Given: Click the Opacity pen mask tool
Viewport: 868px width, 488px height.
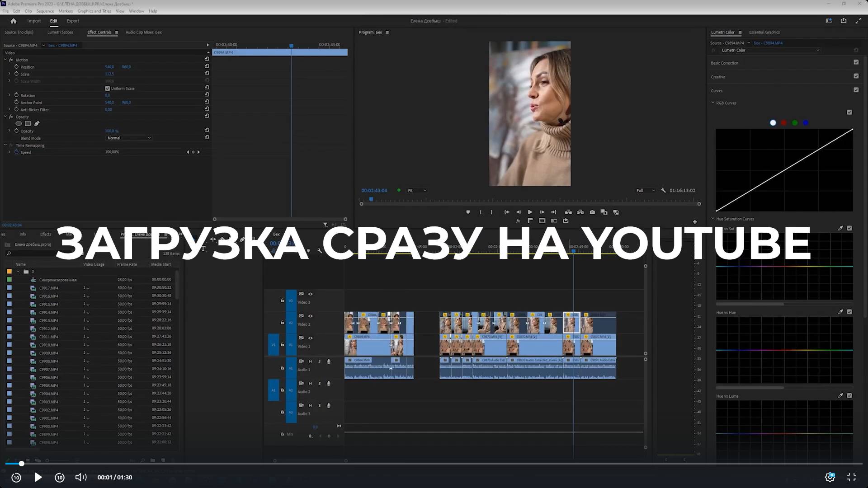Looking at the screenshot, I should coord(37,123).
